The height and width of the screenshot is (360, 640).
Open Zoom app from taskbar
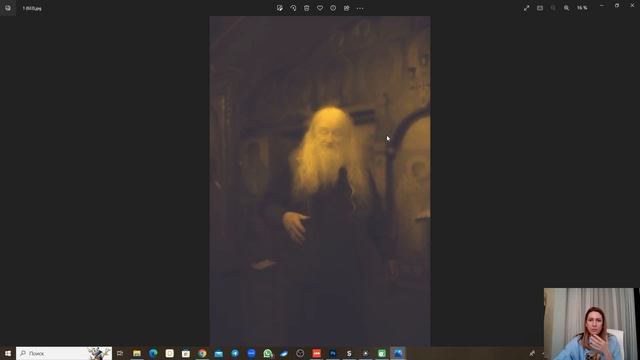tap(251, 353)
